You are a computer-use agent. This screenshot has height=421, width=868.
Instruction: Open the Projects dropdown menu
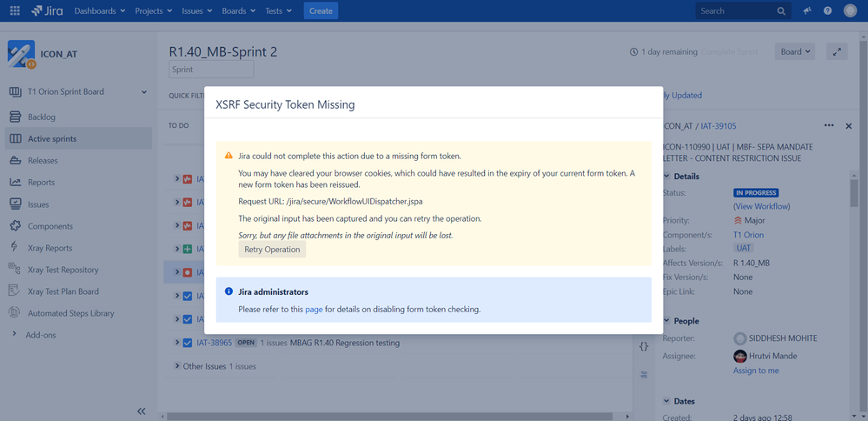point(153,10)
